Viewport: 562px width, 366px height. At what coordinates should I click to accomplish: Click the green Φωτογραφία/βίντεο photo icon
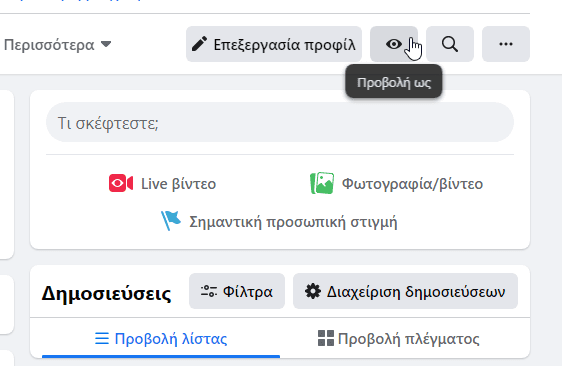(x=322, y=183)
